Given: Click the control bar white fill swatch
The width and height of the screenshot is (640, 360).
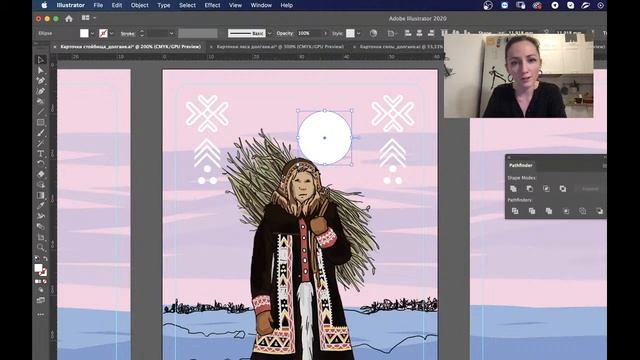Looking at the screenshot, I should pyautogui.click(x=84, y=33).
